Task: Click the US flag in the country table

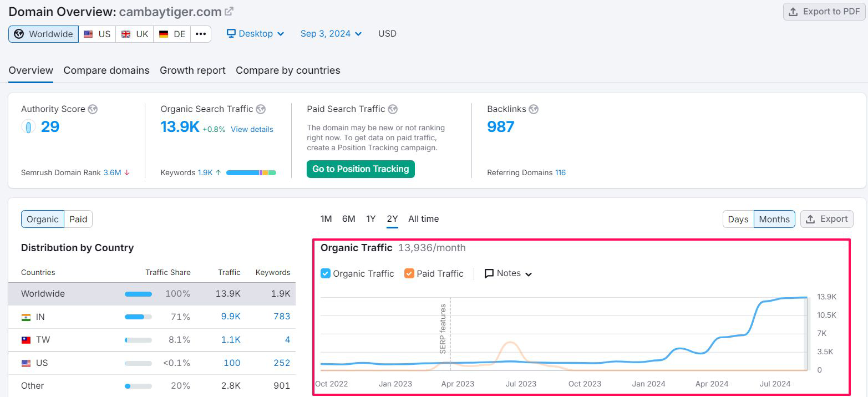Action: coord(26,363)
